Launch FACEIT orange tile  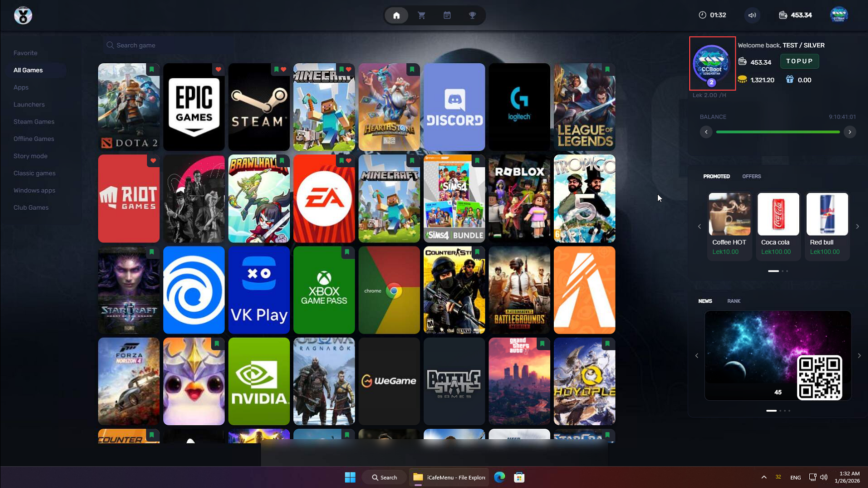pyautogui.click(x=585, y=290)
